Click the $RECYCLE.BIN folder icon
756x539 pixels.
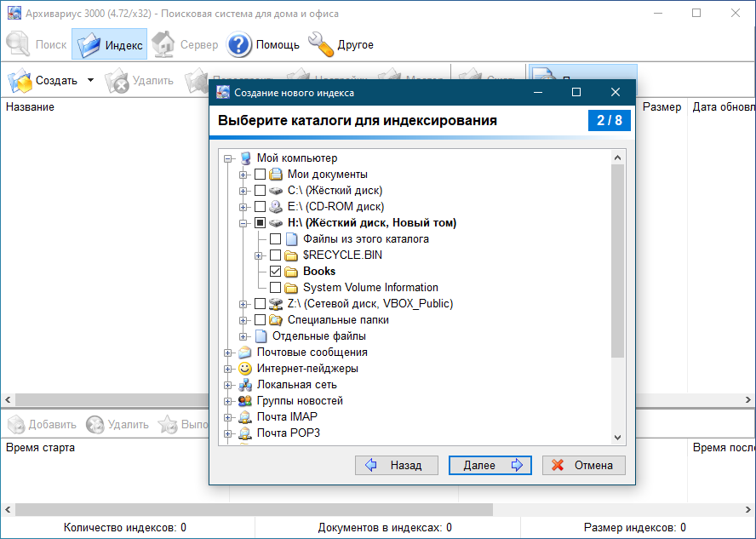click(290, 255)
